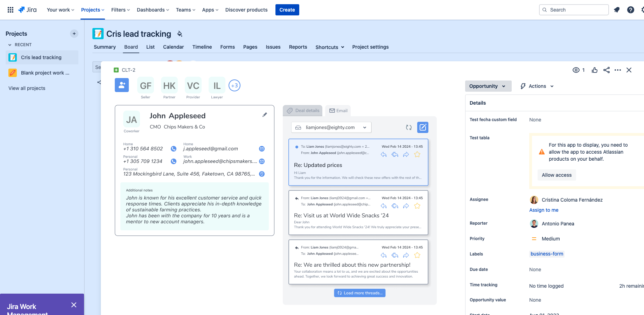Forward the Re: Updated prices email
Screen dimensions: 644x315
(x=406, y=154)
